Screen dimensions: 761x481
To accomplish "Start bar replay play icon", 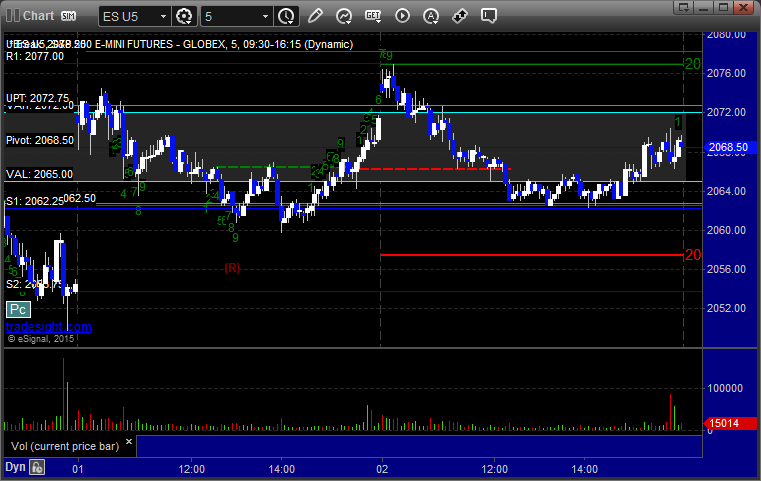I will (402, 16).
